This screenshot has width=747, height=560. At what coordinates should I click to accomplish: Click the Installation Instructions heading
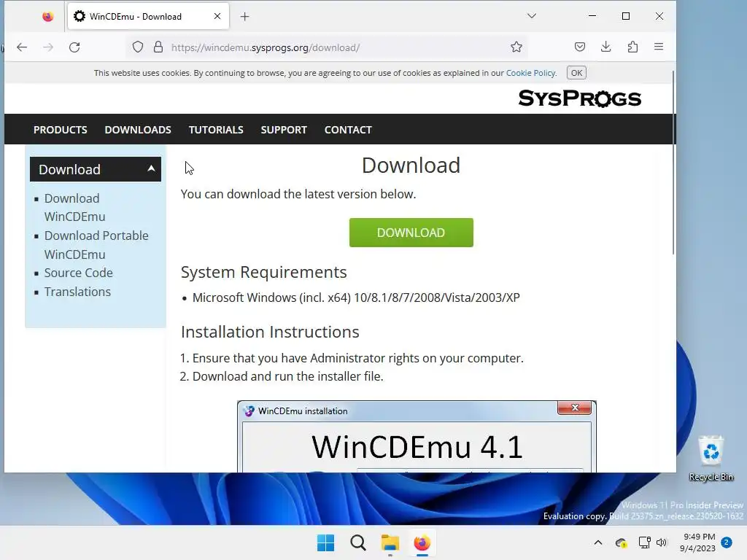pyautogui.click(x=270, y=332)
